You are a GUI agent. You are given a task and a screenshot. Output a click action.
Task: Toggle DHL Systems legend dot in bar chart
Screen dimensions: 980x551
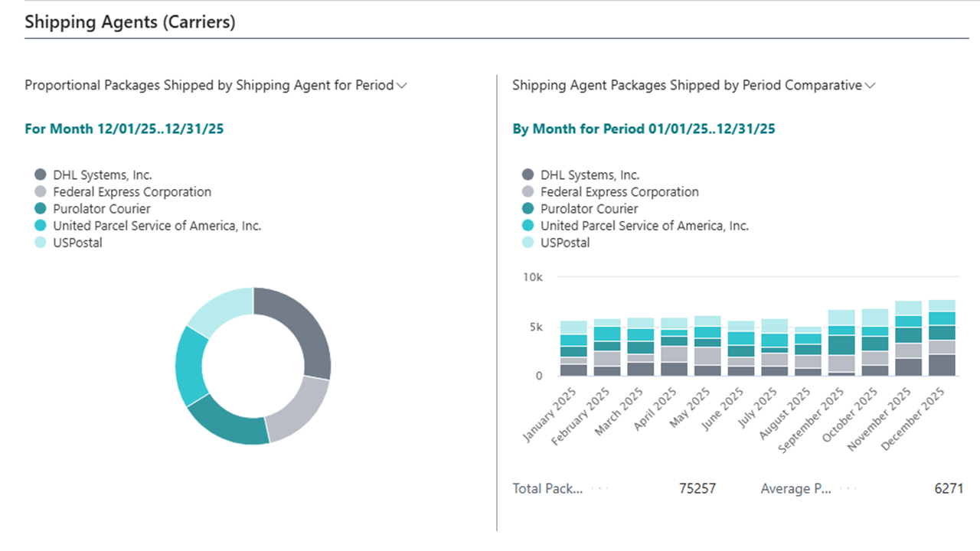(x=528, y=174)
